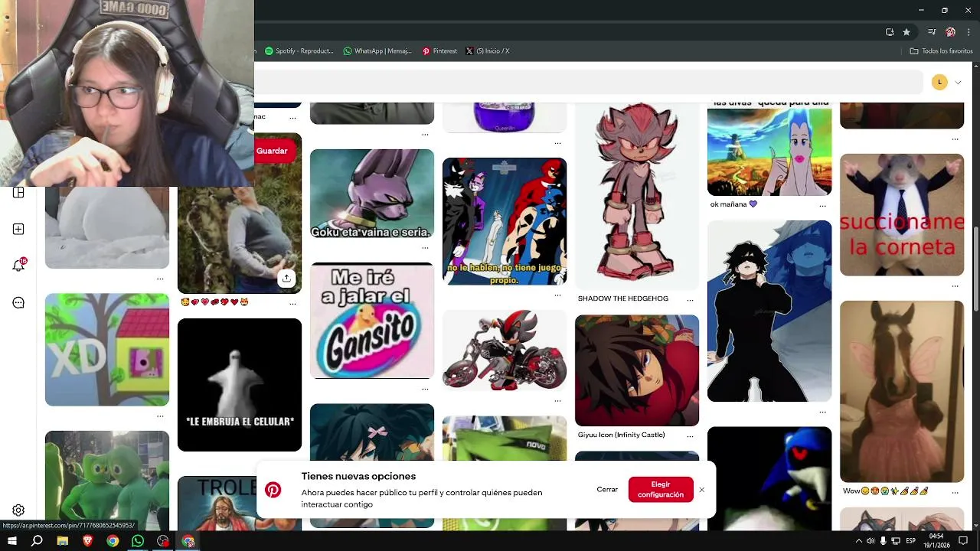Viewport: 980px width, 551px height.
Task: Open the Shadow on motorcycle pin
Action: click(x=505, y=350)
